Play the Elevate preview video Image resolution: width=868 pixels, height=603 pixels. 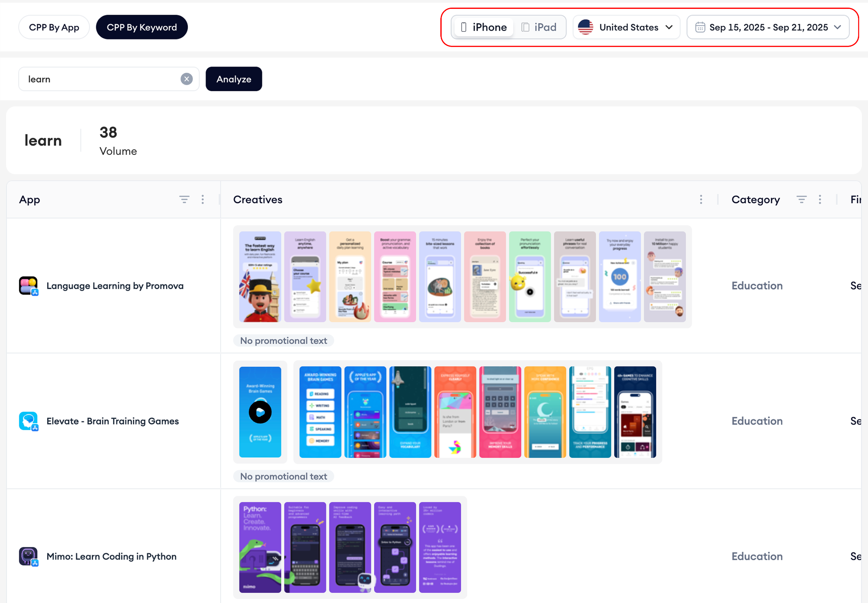point(260,412)
